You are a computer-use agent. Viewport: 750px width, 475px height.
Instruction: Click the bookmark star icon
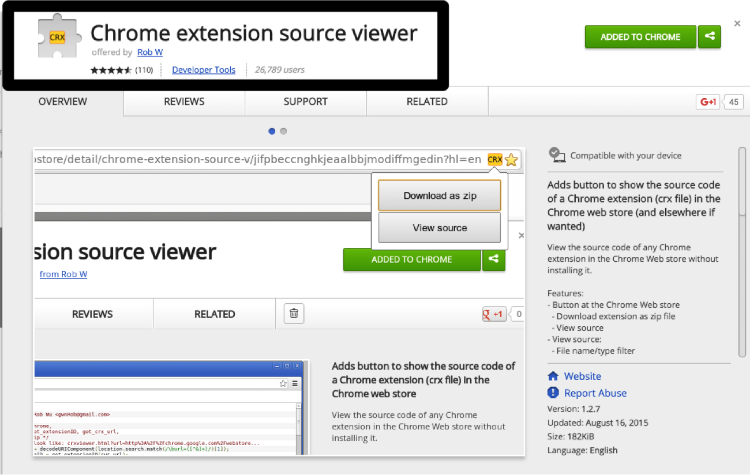511,160
